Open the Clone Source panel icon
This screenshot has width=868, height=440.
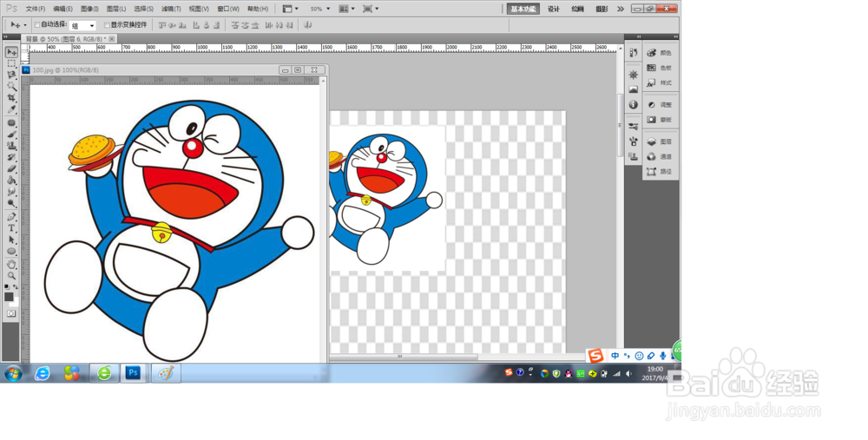634,156
